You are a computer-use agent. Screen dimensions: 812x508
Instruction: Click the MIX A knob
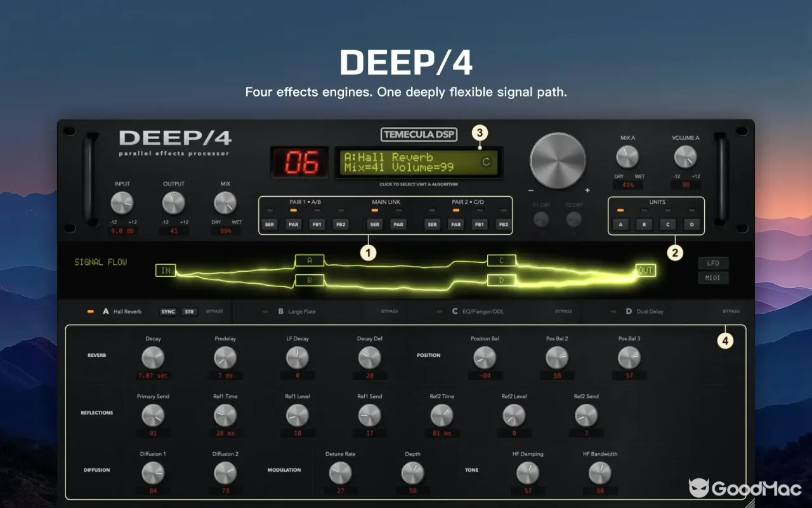point(627,157)
